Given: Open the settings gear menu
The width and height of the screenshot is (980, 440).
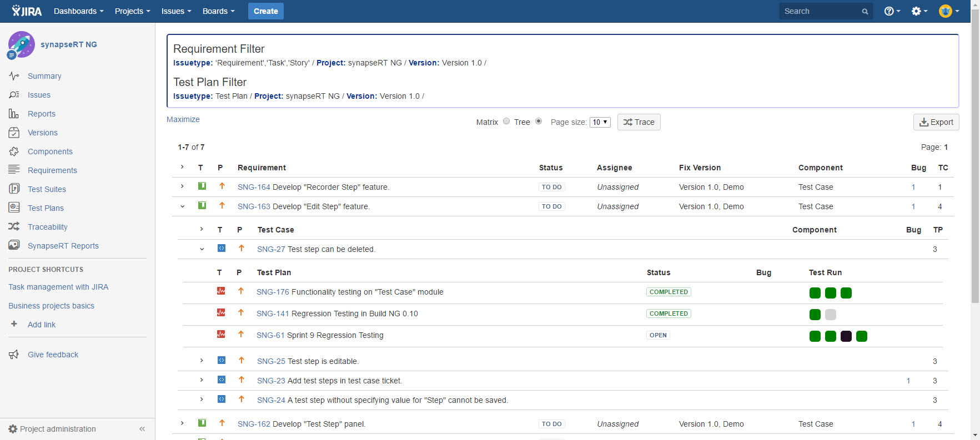Looking at the screenshot, I should pos(919,11).
